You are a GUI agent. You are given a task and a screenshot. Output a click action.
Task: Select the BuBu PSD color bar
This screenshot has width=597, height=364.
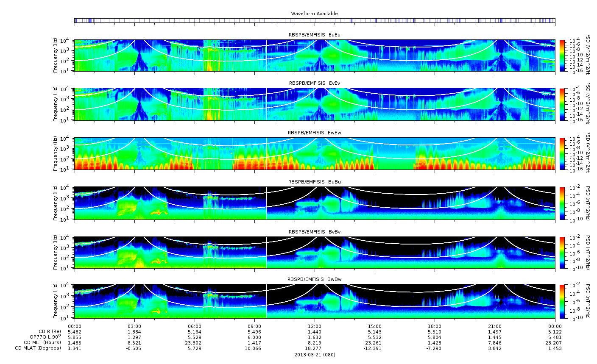pyautogui.click(x=562, y=203)
